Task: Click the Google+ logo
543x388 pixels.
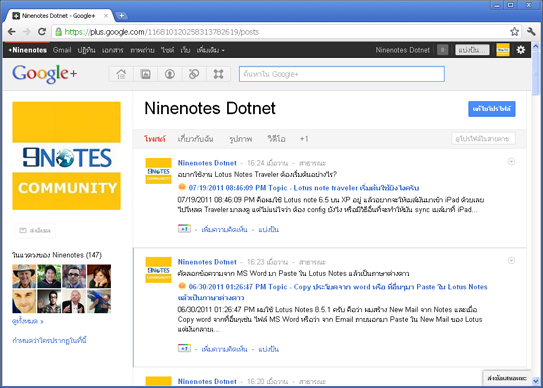Action: pos(45,74)
